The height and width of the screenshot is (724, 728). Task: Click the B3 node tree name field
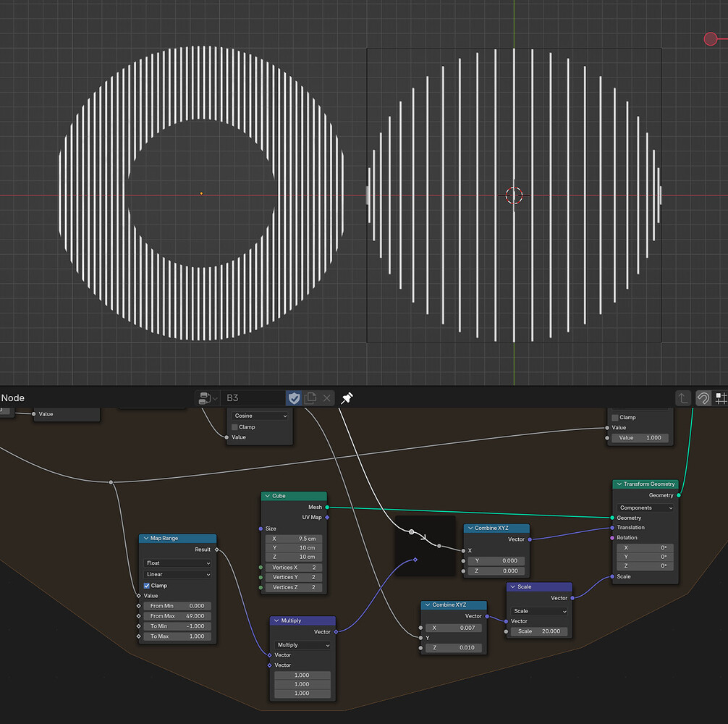point(253,398)
